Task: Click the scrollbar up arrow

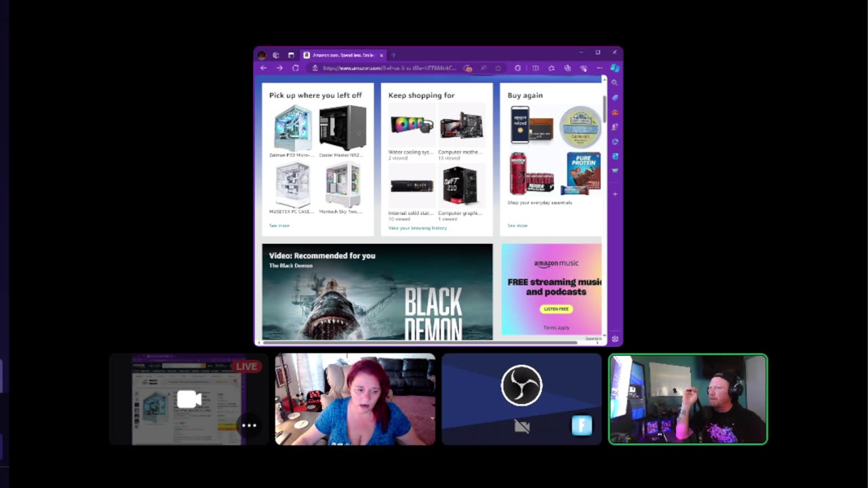Action: pos(604,80)
